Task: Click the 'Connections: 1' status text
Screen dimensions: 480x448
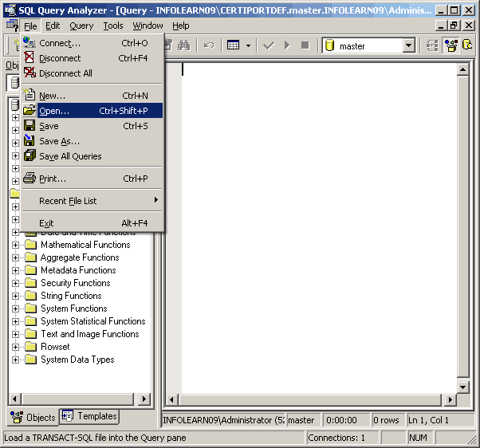Action: coord(336,438)
